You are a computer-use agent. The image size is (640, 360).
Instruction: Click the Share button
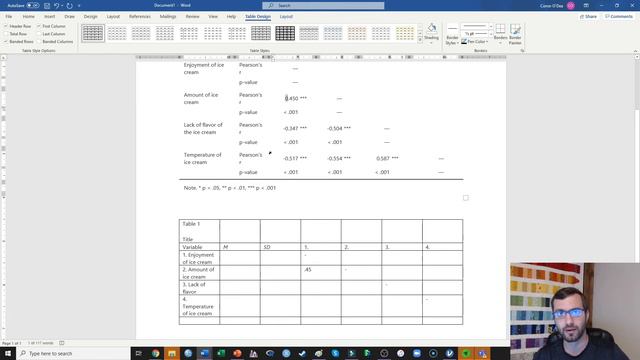pos(588,16)
